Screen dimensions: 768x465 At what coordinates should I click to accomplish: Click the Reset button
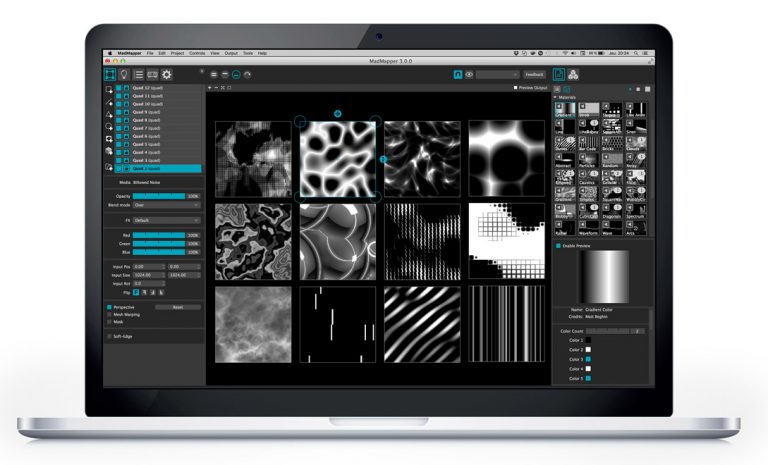[x=177, y=307]
